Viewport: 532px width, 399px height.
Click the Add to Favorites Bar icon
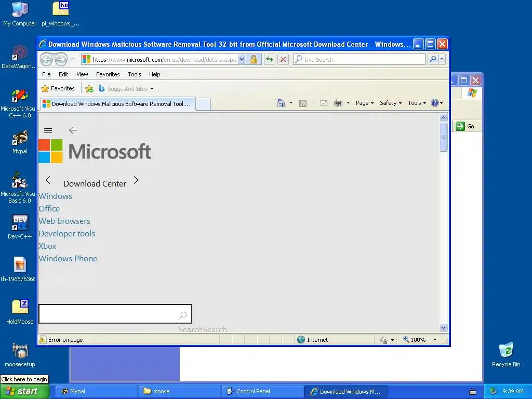point(89,88)
